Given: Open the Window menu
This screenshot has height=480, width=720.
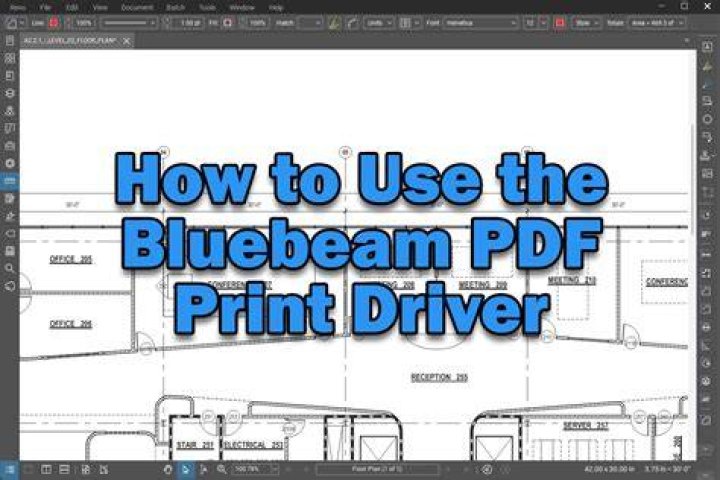Looking at the screenshot, I should (x=242, y=7).
